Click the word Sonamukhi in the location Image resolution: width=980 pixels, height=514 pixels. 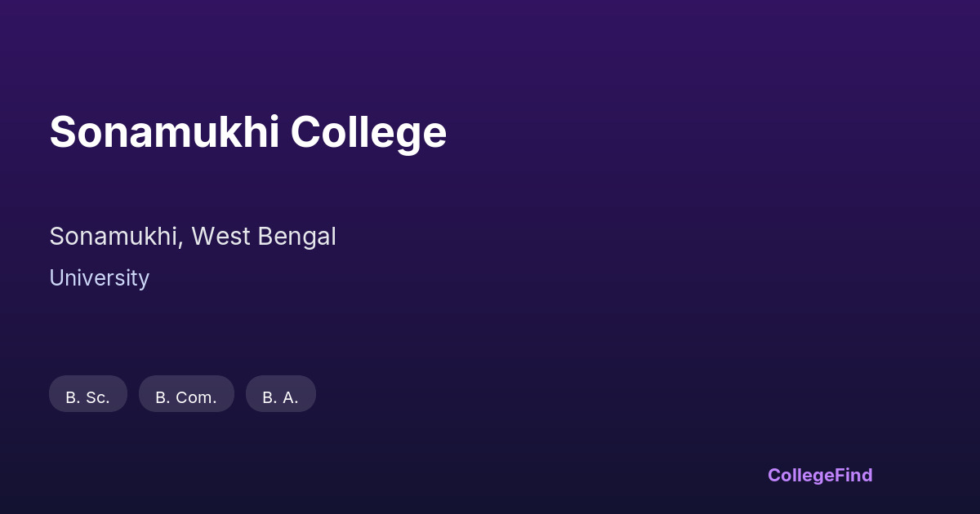pos(114,237)
